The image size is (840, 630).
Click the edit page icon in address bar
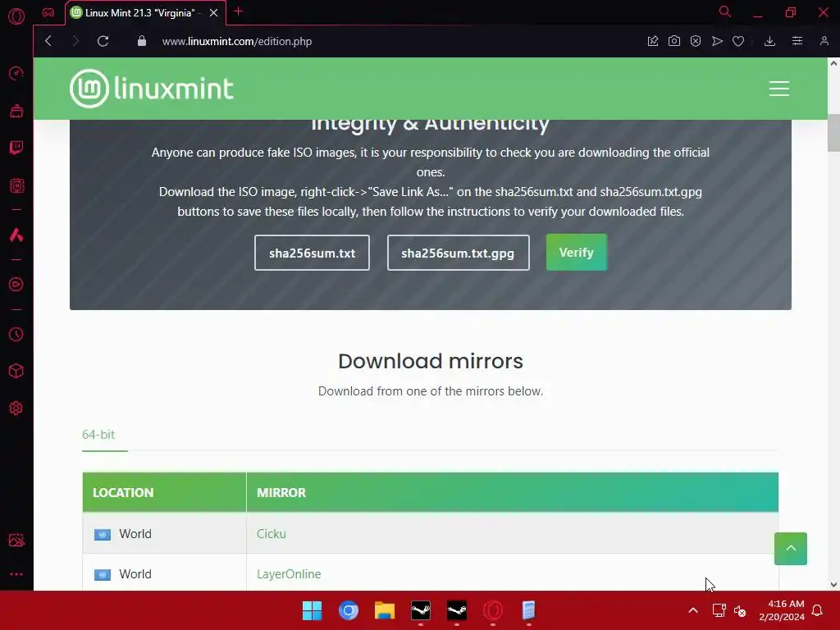point(653,41)
